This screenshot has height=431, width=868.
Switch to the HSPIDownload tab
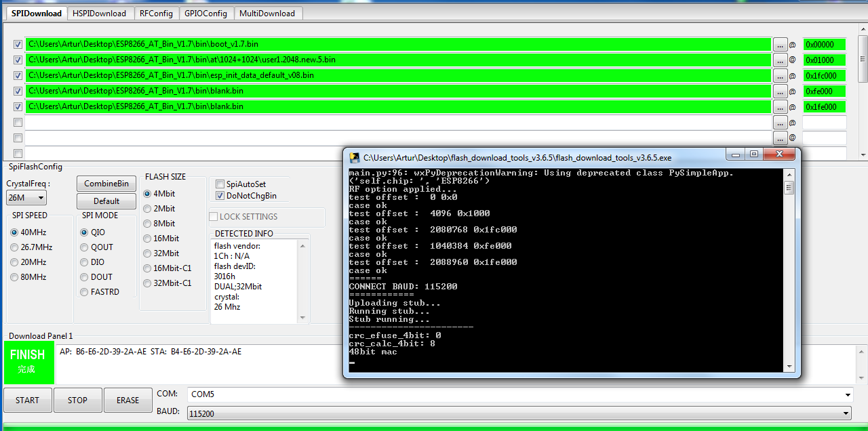(x=99, y=13)
